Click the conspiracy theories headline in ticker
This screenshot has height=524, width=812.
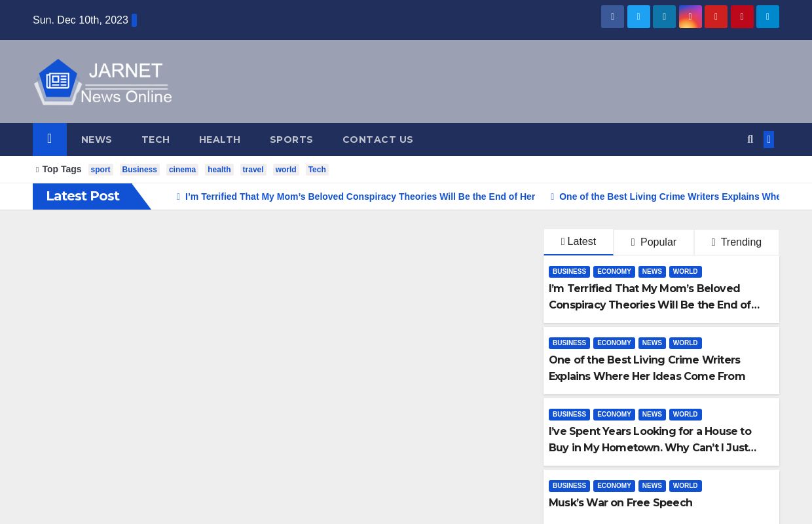360,196
